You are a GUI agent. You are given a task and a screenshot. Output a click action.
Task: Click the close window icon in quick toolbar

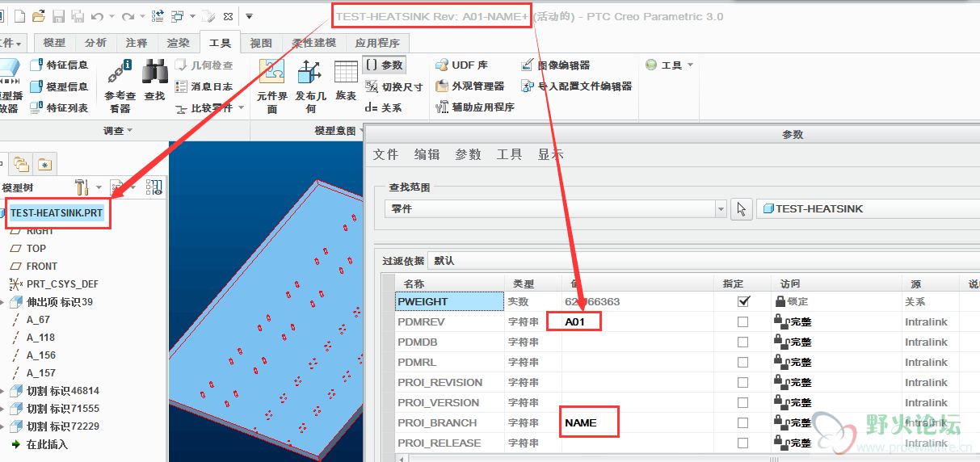tap(229, 16)
